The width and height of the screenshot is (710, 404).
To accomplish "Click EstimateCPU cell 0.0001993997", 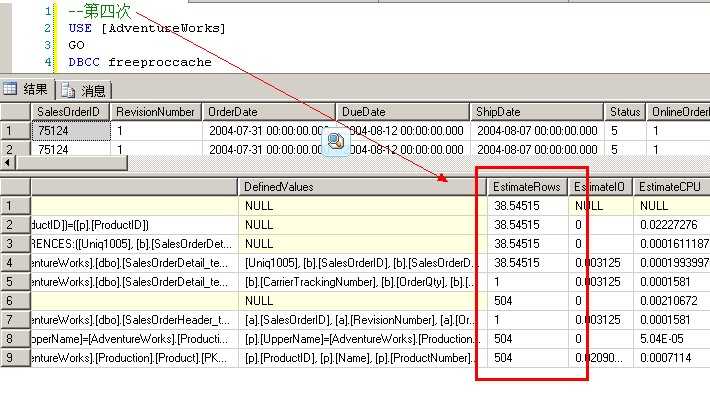I will (x=674, y=263).
